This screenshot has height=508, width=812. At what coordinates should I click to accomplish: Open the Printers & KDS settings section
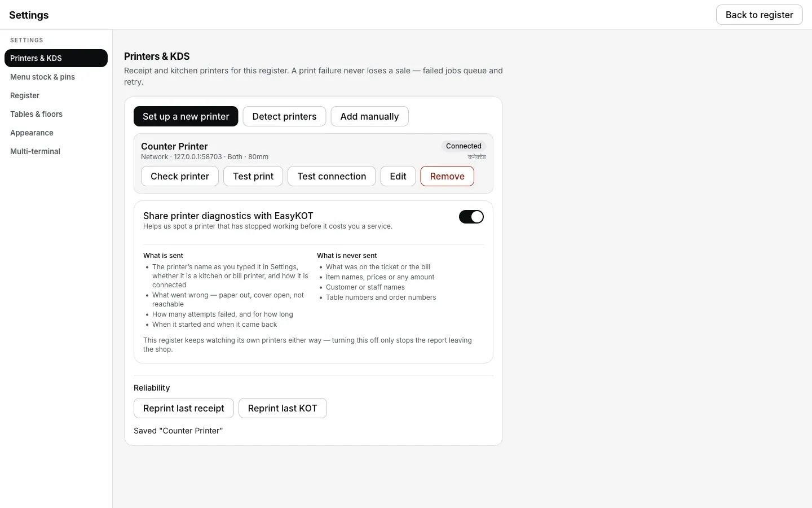click(x=56, y=58)
